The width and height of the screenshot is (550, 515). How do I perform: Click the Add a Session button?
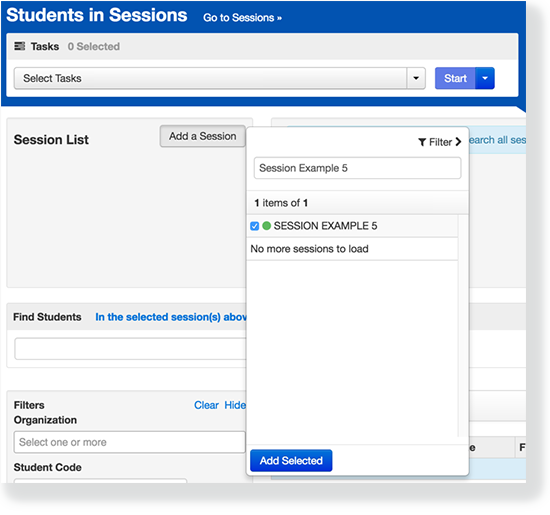(202, 136)
